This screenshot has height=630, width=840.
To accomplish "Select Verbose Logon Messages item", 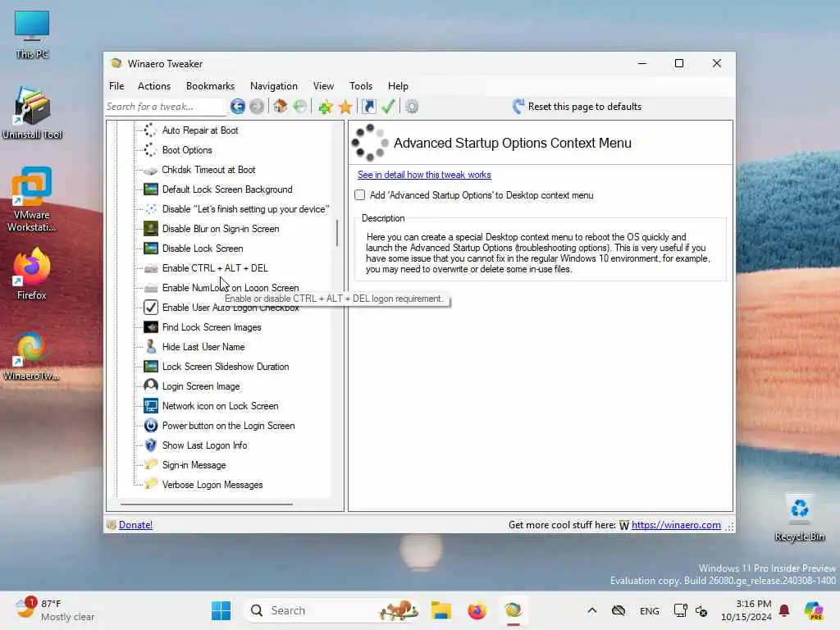I will 212,485.
